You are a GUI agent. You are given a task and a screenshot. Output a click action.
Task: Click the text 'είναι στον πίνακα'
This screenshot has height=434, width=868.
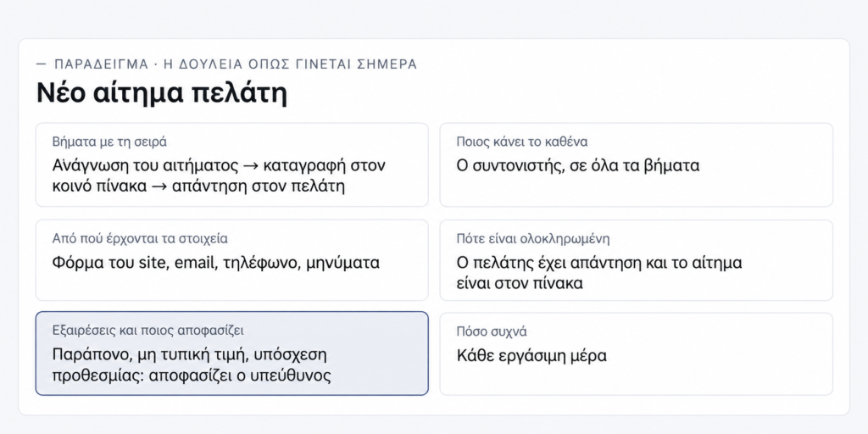pyautogui.click(x=520, y=283)
